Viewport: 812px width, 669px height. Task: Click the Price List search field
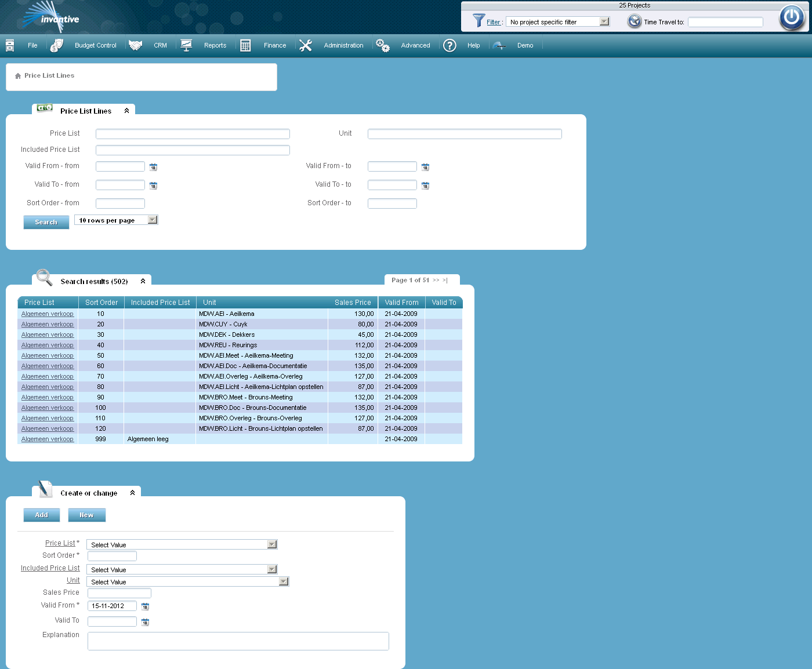pos(193,134)
